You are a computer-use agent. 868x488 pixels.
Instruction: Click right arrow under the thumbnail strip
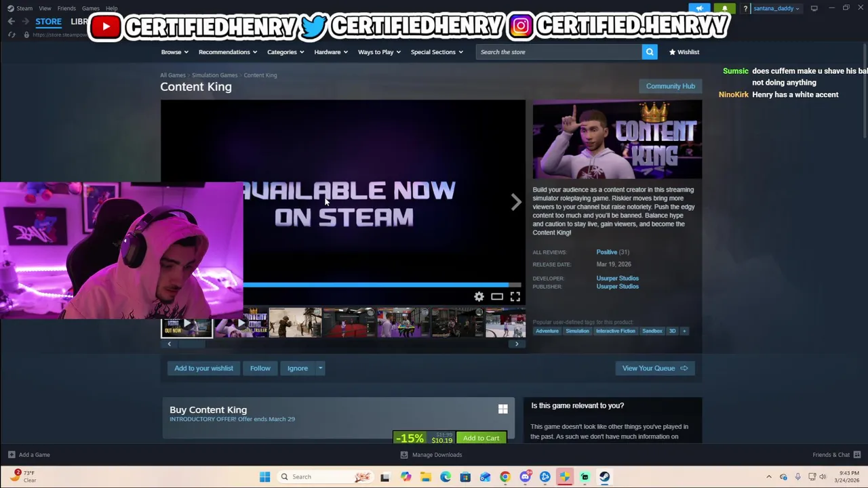[517, 344]
